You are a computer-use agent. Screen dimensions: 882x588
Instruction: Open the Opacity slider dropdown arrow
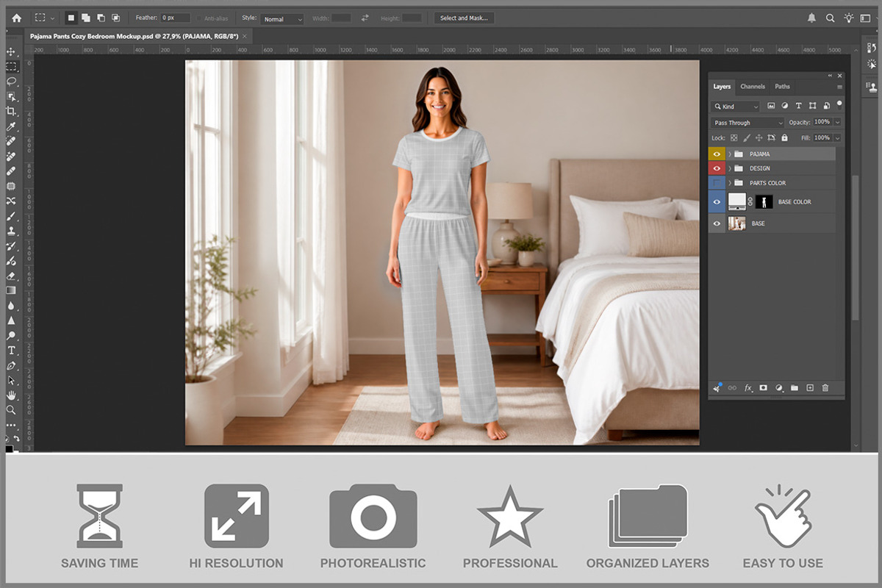(837, 123)
